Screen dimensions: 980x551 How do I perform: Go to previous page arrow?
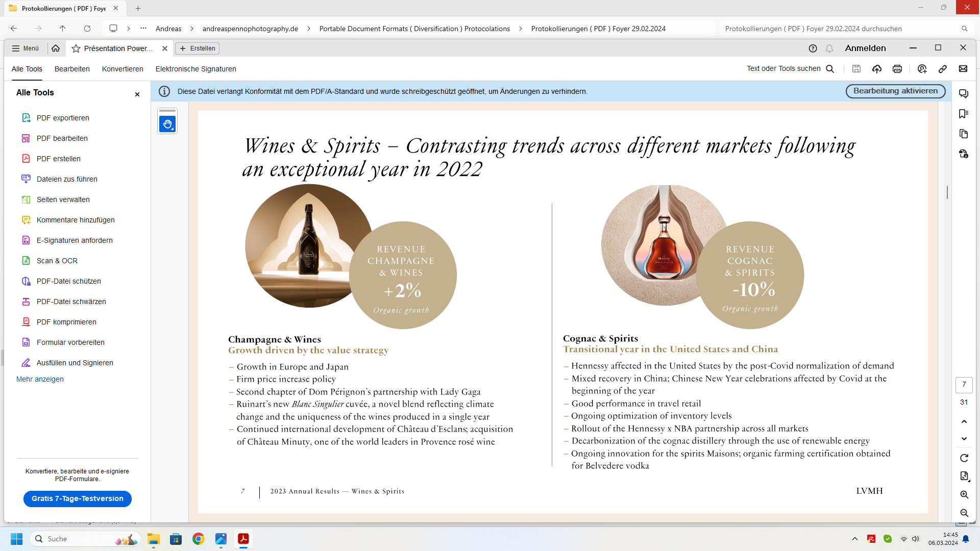[x=964, y=421]
